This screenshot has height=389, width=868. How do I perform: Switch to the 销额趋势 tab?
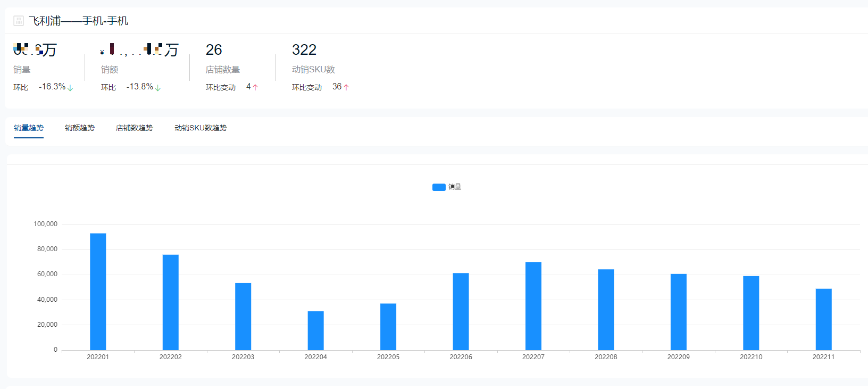[x=80, y=128]
